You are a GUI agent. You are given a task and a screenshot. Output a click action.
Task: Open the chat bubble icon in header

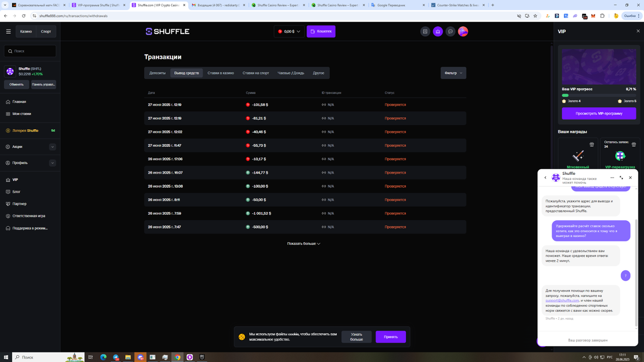(450, 31)
